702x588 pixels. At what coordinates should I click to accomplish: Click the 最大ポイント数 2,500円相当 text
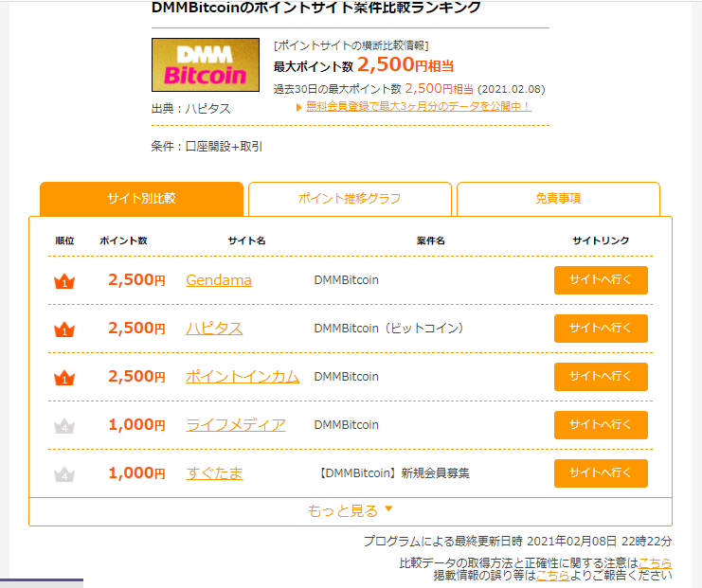point(364,65)
